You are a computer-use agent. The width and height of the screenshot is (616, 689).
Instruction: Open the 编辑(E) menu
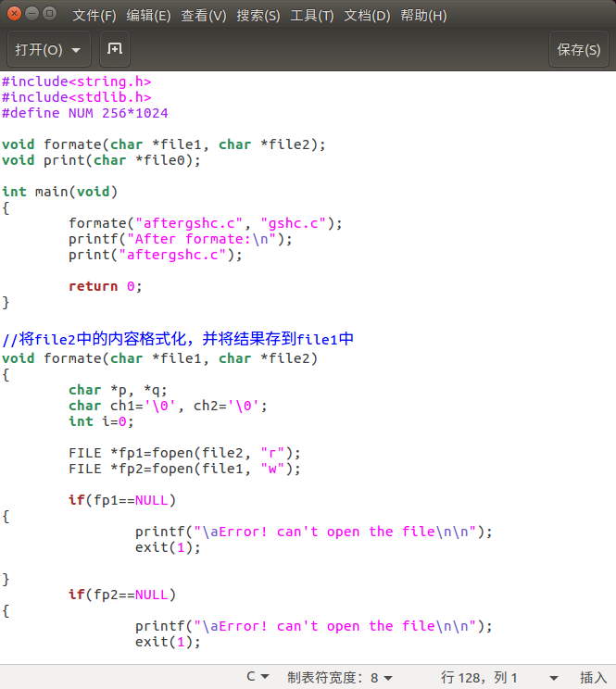(148, 16)
